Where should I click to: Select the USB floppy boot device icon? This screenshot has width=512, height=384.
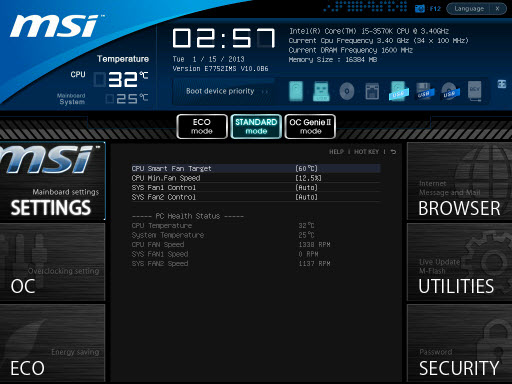[424, 91]
